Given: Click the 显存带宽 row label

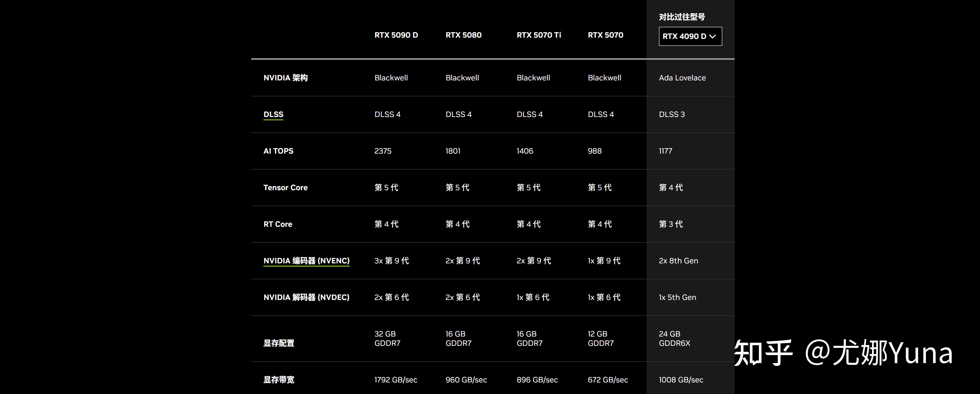Looking at the screenshot, I should point(279,380).
